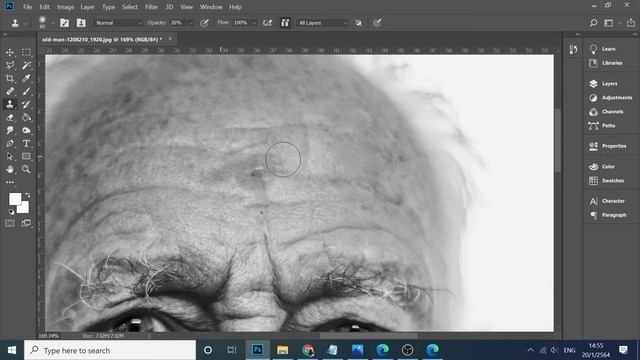
Task: Open the File menu
Action: [x=27, y=7]
